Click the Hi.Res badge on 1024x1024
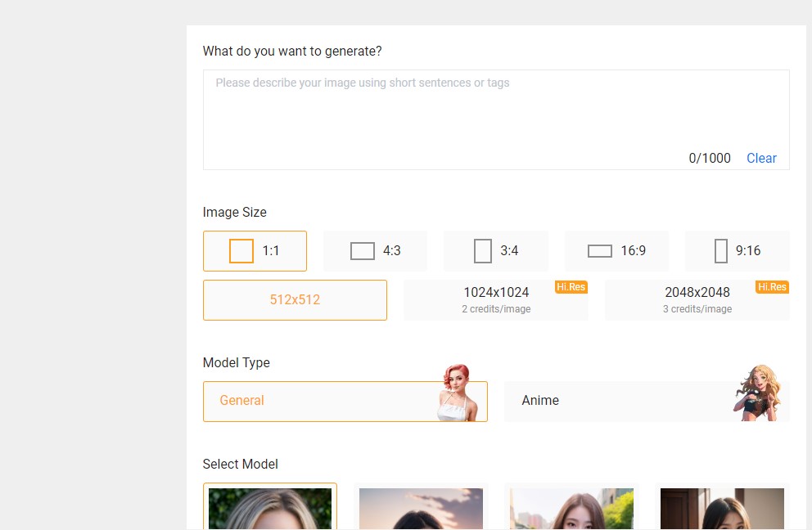Viewport: 812px width, 530px height. pos(571,287)
